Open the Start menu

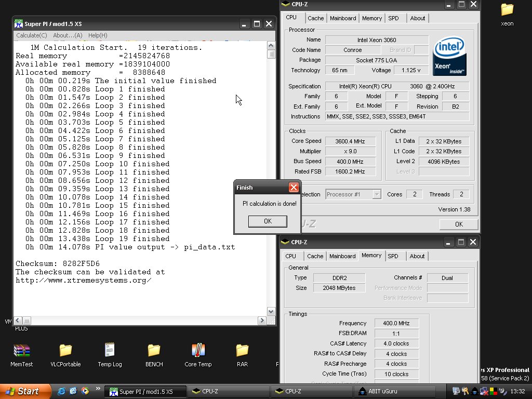point(25,391)
